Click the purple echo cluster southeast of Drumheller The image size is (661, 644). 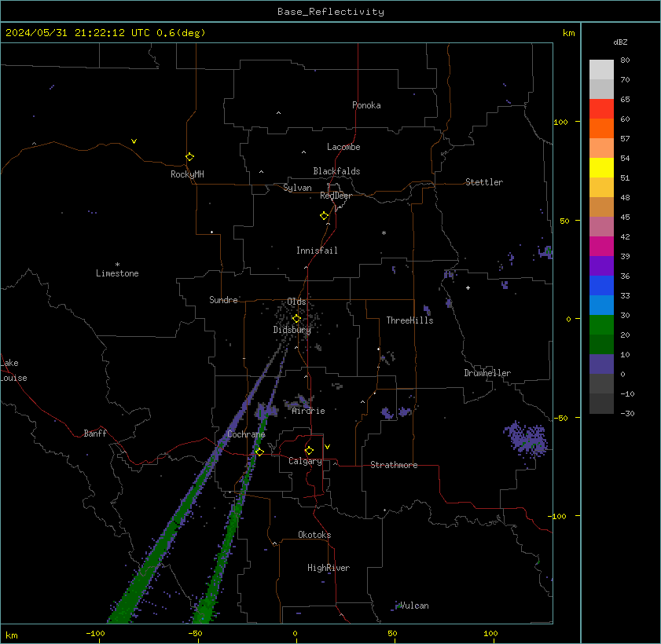pos(526,438)
